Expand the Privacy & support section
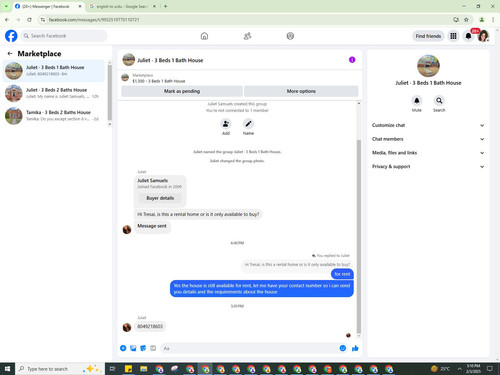The height and width of the screenshot is (375, 500). point(428,166)
